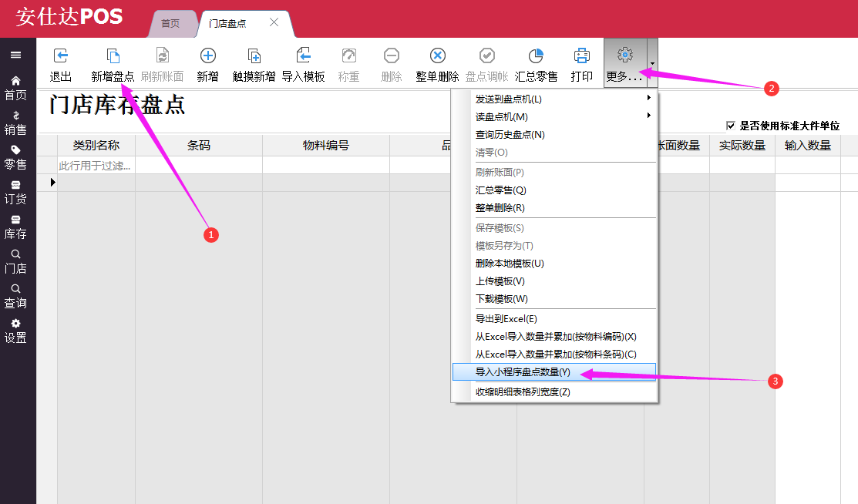
Task: Expand the 更多 dropdown arrow
Action: tap(652, 63)
